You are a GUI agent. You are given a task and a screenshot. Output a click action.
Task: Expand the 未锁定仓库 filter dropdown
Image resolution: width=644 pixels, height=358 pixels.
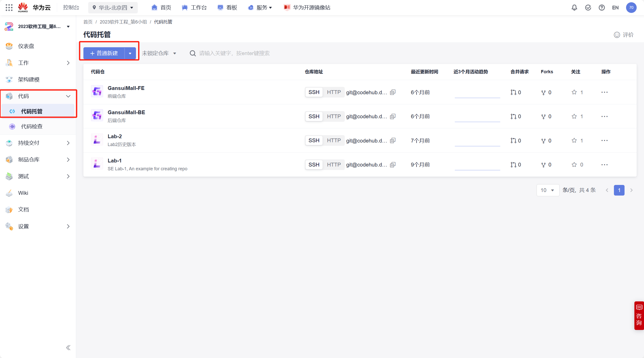pyautogui.click(x=159, y=53)
